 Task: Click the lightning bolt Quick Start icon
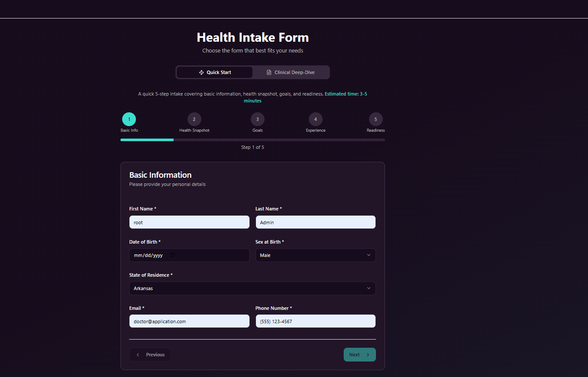(x=201, y=72)
